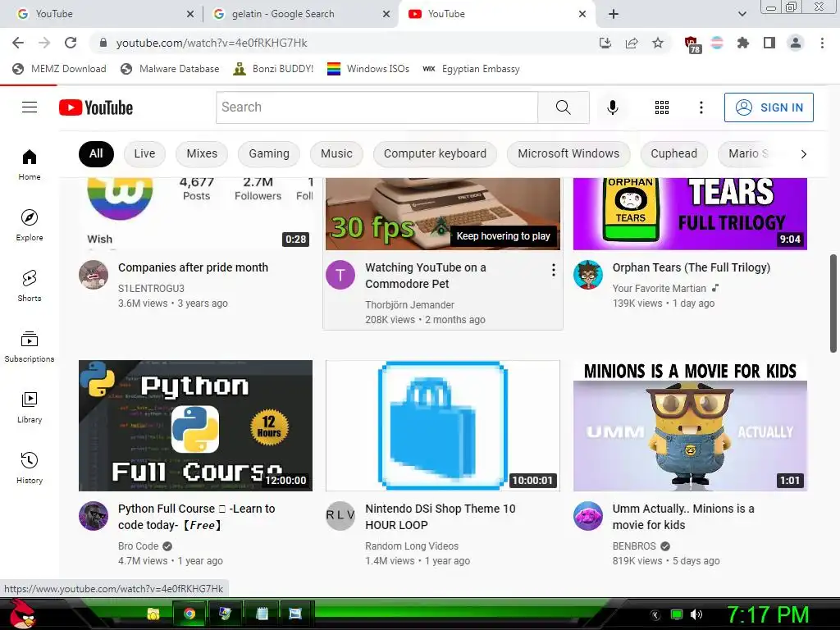Switch to the gelatin Google Search tab
Viewport: 840px width, 630px height.
coord(302,14)
